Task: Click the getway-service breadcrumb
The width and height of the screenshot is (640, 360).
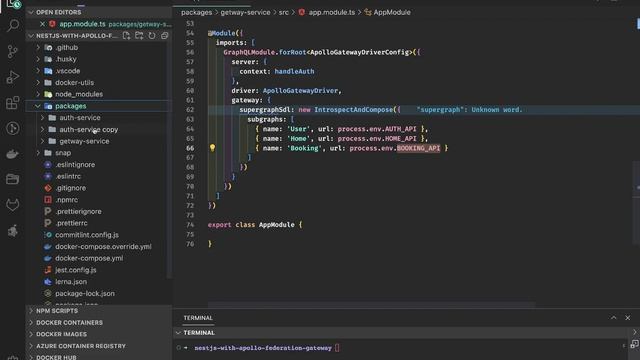Action: pos(245,12)
